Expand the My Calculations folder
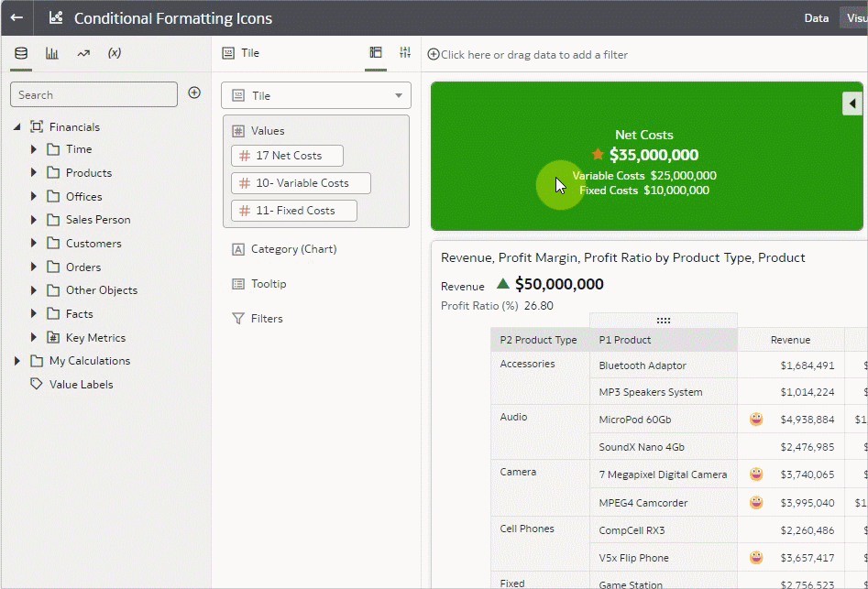Screen dimensions: 868x589 17,361
